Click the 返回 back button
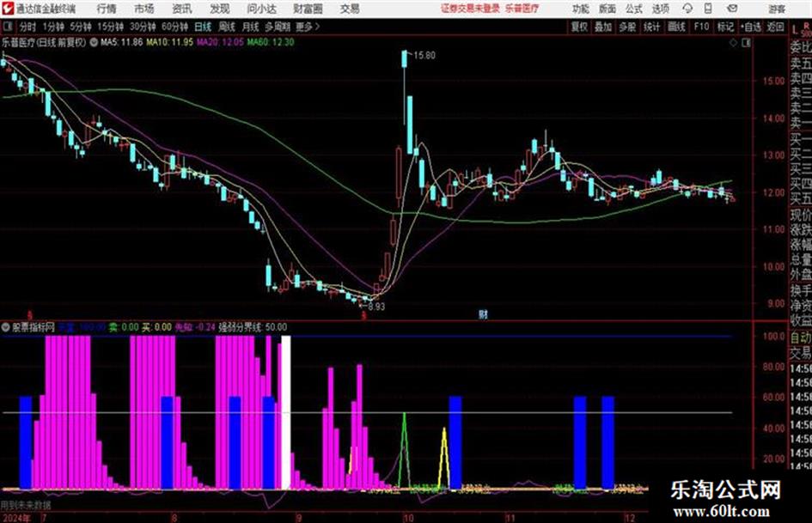812x523 pixels. [775, 27]
